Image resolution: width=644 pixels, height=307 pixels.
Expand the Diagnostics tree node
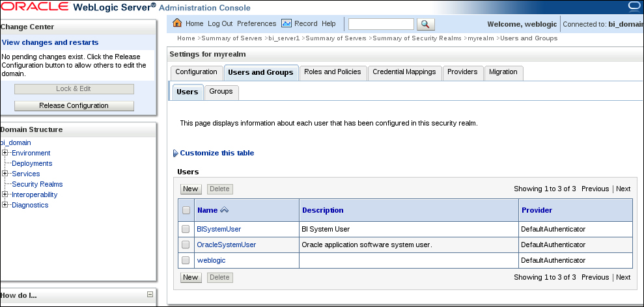pyautogui.click(x=5, y=205)
